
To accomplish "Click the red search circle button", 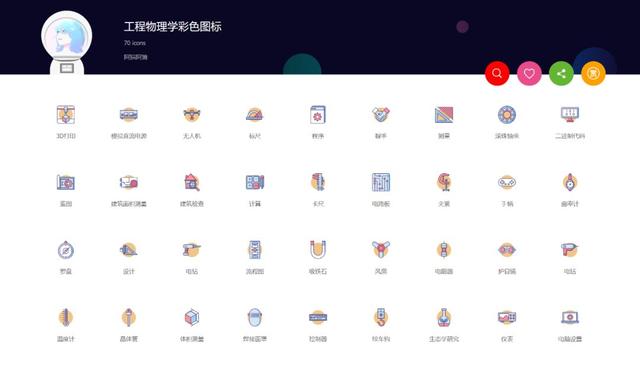I will (497, 73).
